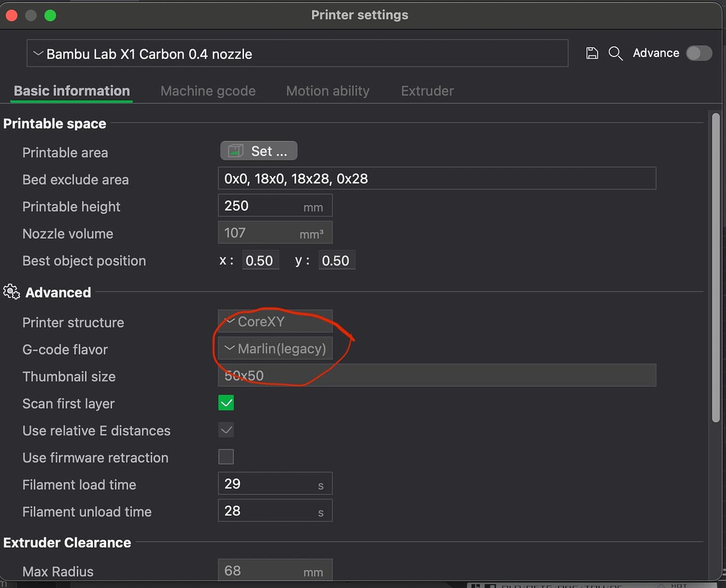Click the Extruder Clearance section heading
The image size is (726, 588).
pyautogui.click(x=67, y=543)
